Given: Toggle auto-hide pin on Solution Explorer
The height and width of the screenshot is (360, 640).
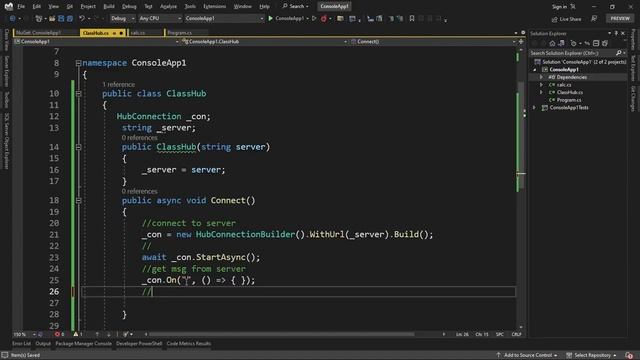Looking at the screenshot, I should [x=616, y=33].
